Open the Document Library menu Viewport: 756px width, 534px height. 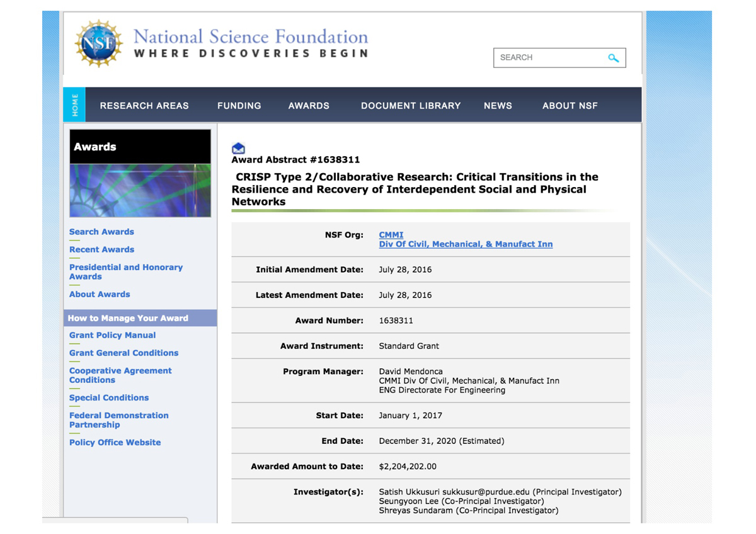tap(411, 106)
